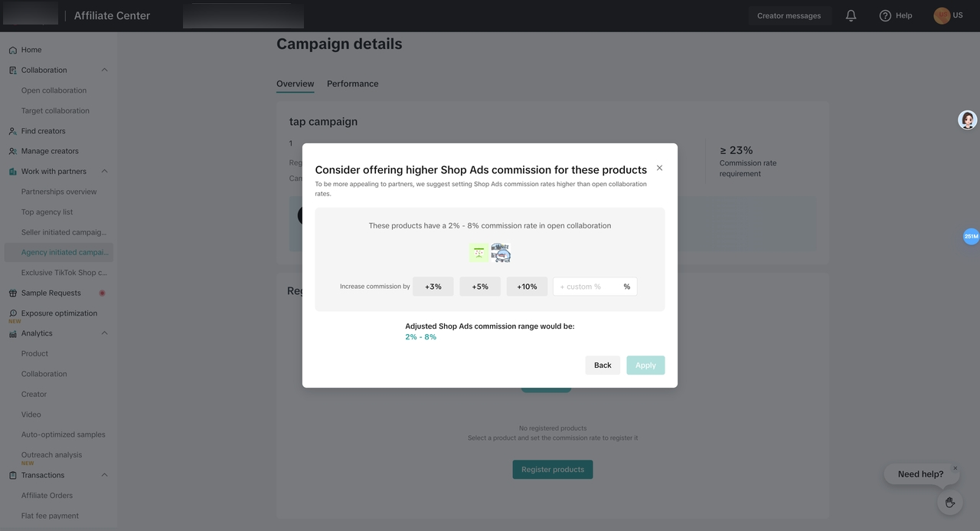
Task: Click the Sample Requests icon
Action: click(13, 293)
